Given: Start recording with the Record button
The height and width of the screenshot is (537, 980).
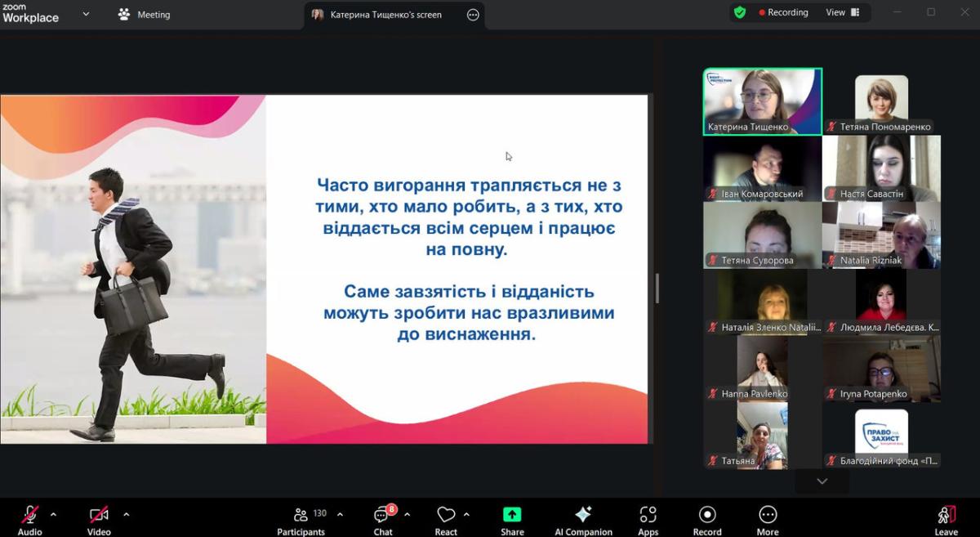Looking at the screenshot, I should (x=707, y=520).
